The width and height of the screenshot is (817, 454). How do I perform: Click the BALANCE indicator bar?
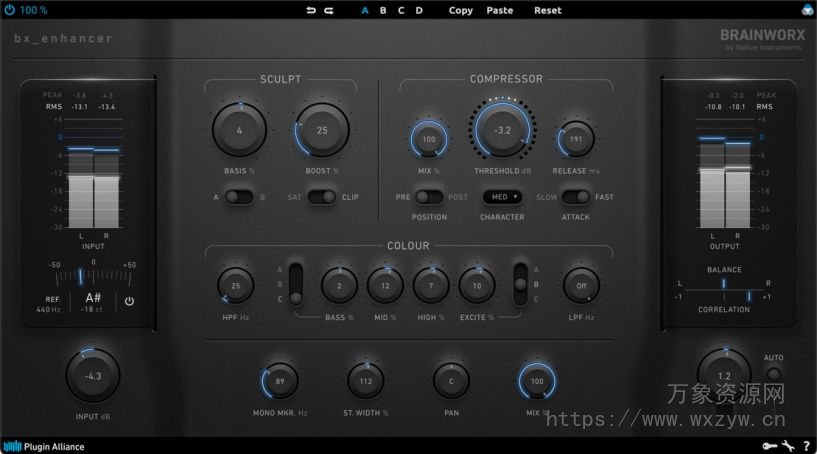pyautogui.click(x=724, y=284)
